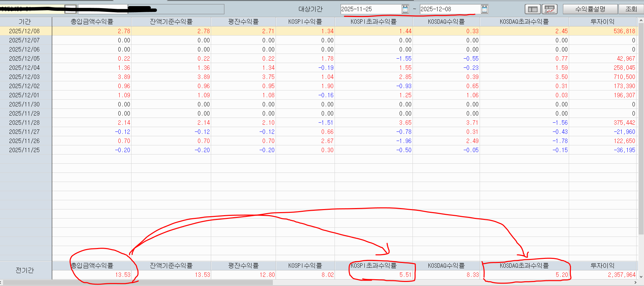This screenshot has width=644, height=286.
Task: Click the horizontal scrollbar thumb
Action: point(137,283)
